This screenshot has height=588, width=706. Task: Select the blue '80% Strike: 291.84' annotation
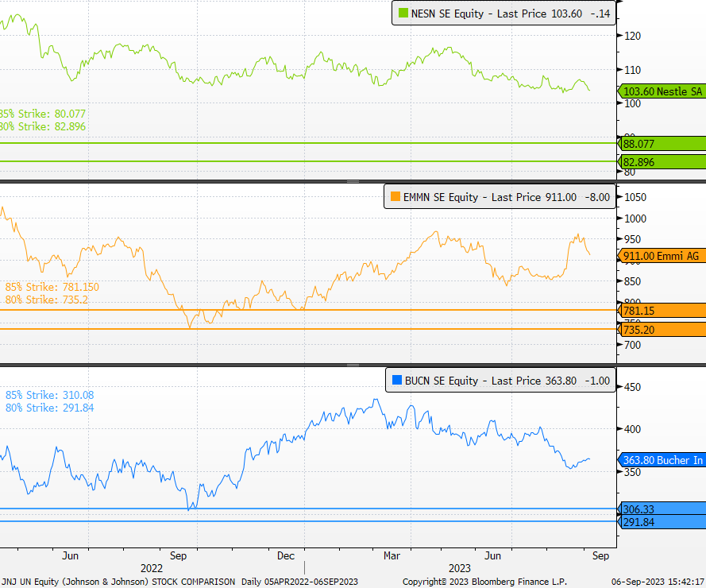pos(49,408)
